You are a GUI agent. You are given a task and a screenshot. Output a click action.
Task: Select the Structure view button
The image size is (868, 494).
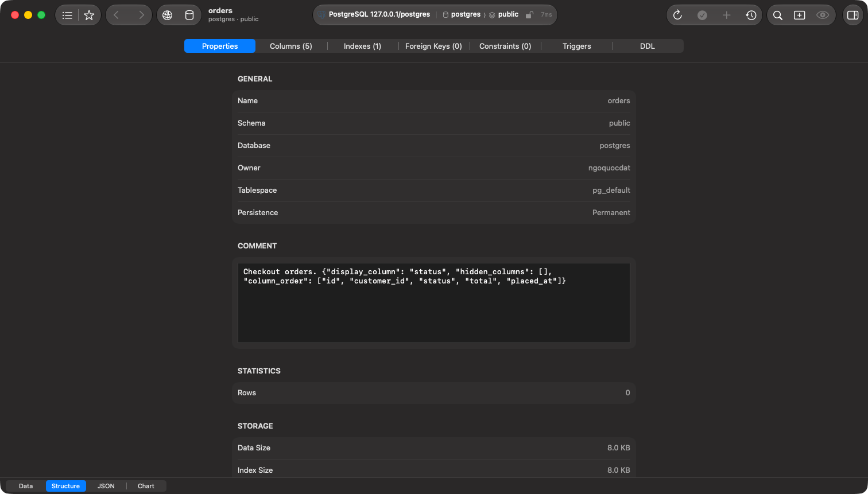tap(66, 486)
